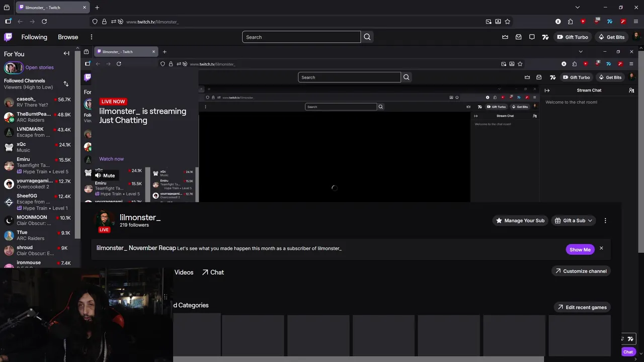Switch to the Videos tab
644x362 pixels.
[x=184, y=272]
